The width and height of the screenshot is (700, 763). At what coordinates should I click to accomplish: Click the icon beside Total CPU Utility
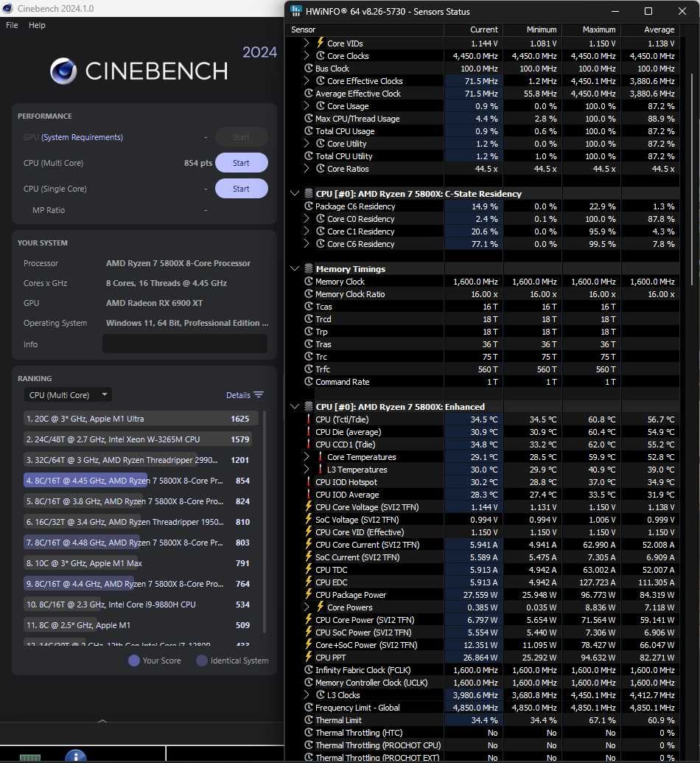coord(309,156)
